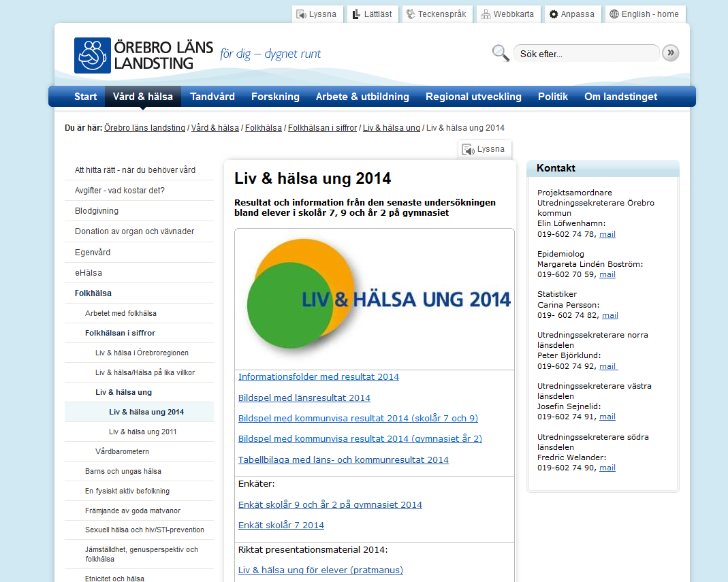Focus the 'Sök efter...' search field
Screen dimensions: 728x582
586,53
